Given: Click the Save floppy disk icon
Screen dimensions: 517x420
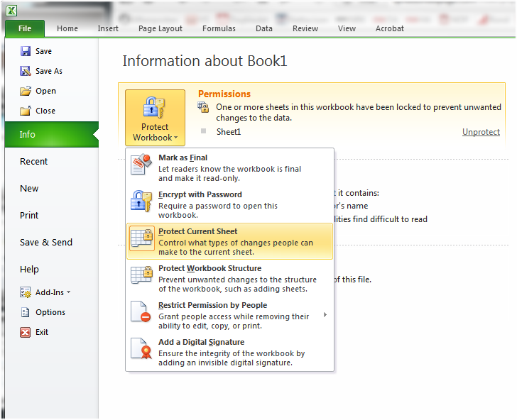Looking at the screenshot, I should [26, 51].
